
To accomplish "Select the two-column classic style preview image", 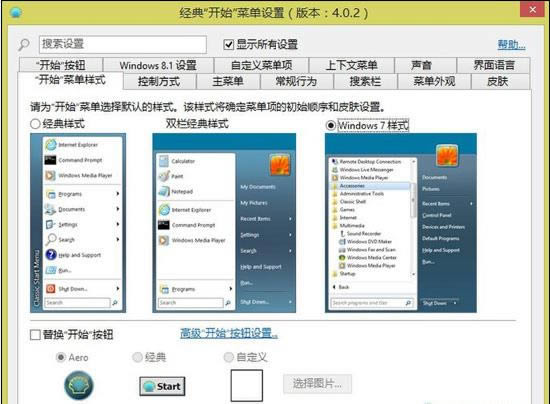I will point(224,223).
